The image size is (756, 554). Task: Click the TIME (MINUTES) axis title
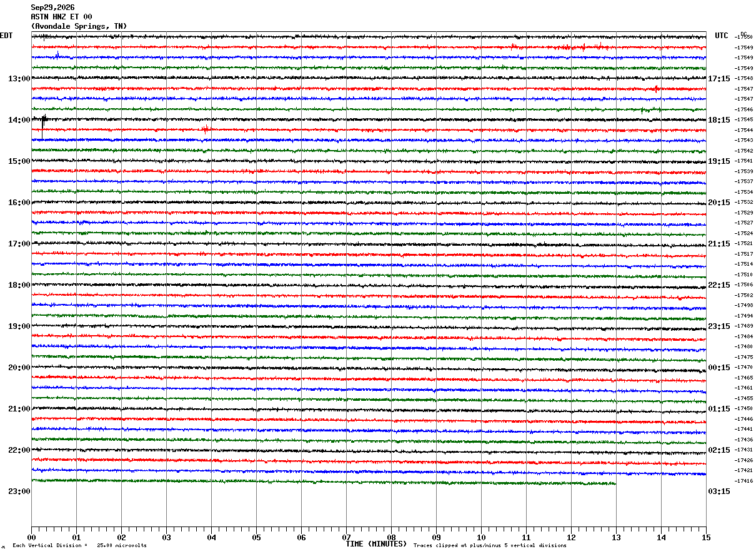click(x=376, y=544)
